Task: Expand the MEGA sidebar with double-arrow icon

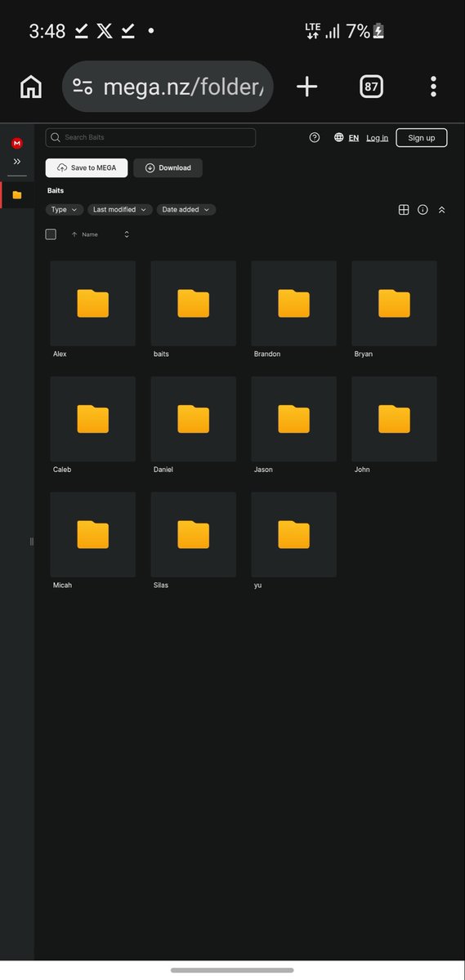Action: pyautogui.click(x=17, y=162)
